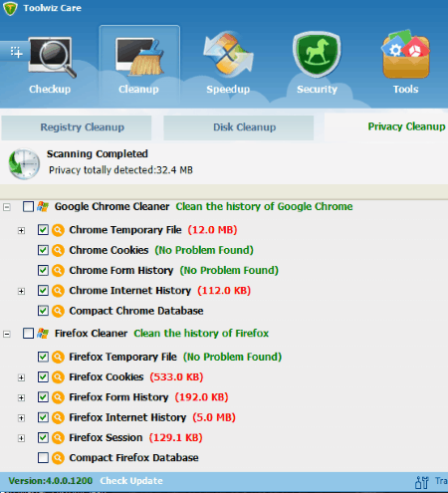The image size is (448, 493).
Task: Click the '(12.0 MB)' size value
Action: point(212,230)
